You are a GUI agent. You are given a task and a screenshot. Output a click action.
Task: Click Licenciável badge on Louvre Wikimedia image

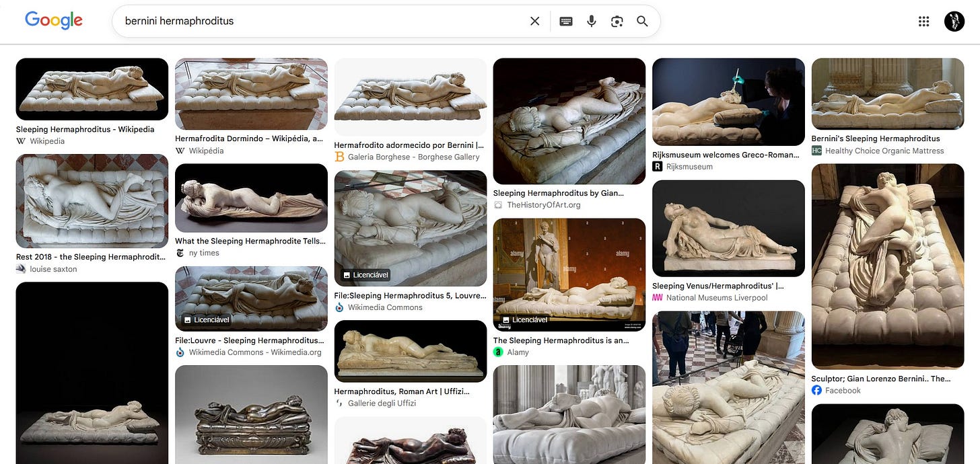207,320
